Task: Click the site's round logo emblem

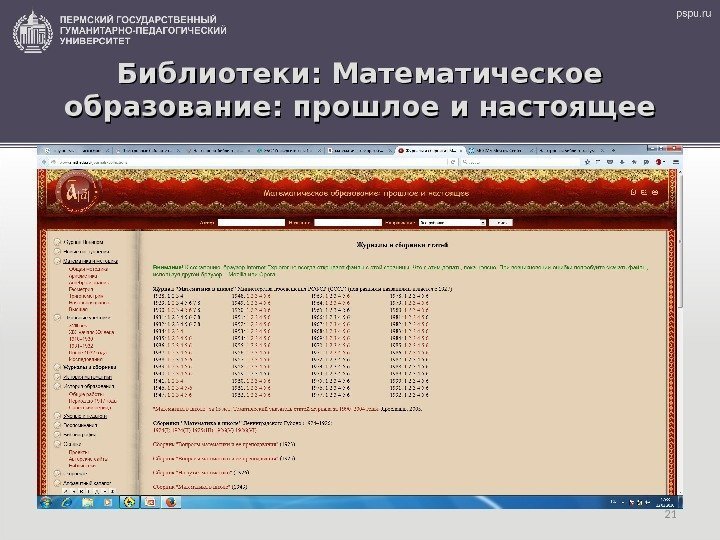Action: coord(78,193)
